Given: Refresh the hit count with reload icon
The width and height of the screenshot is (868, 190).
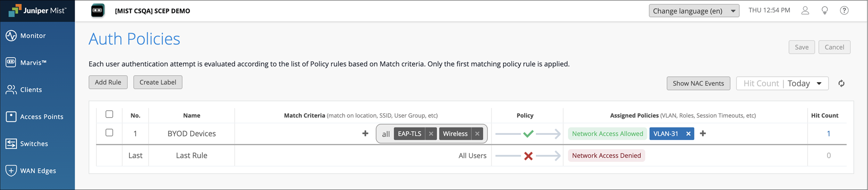Looking at the screenshot, I should tap(842, 83).
